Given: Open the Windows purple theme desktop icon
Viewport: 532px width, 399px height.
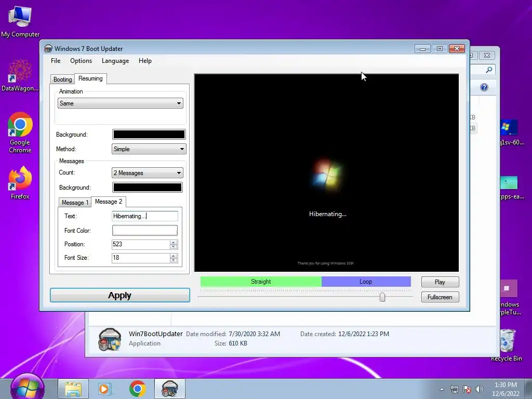Looking at the screenshot, I should [509, 298].
